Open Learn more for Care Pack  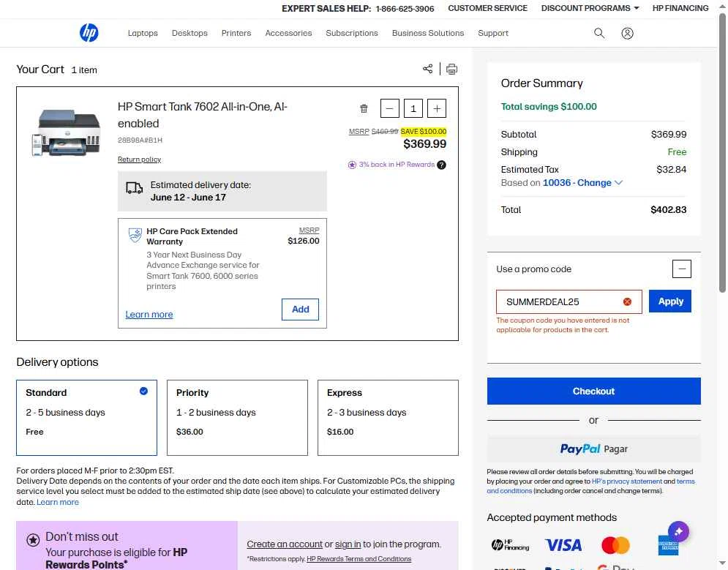click(x=149, y=314)
